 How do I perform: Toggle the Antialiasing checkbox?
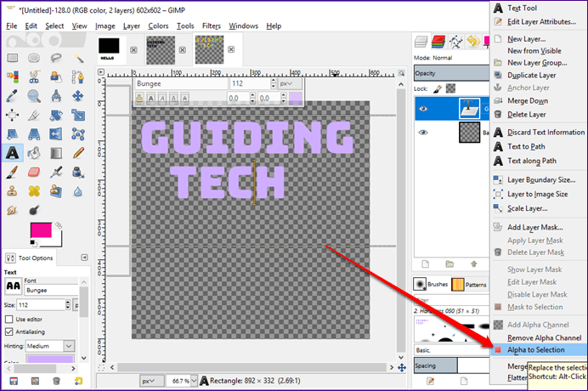pos(9,331)
